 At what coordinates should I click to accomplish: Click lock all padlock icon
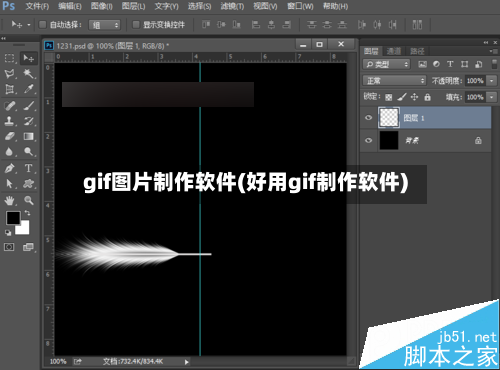[427, 97]
